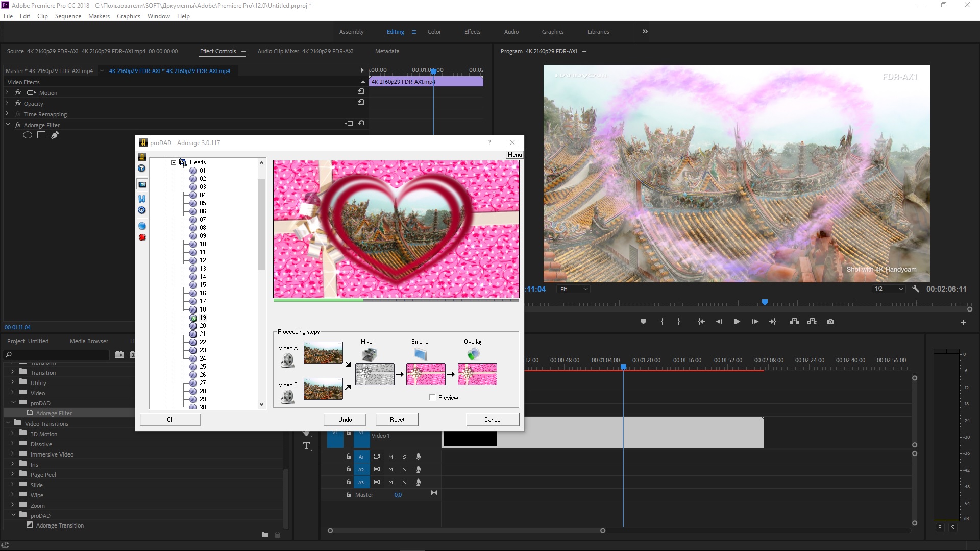
Task: Solo audio track A2
Action: (404, 470)
